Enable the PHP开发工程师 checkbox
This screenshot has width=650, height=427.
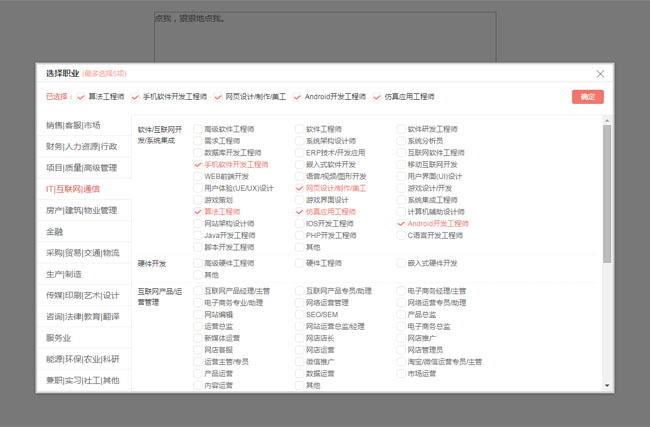[x=300, y=235]
